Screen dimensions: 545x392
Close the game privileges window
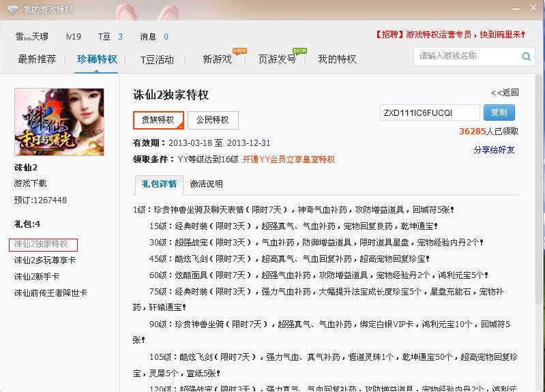[x=533, y=7]
